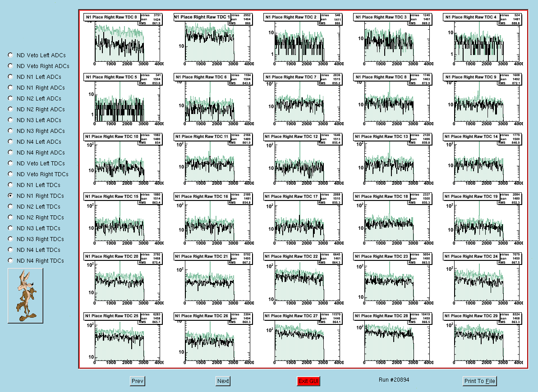Switch to ND N4 Left ADCs
The image size is (538, 392).
point(11,141)
